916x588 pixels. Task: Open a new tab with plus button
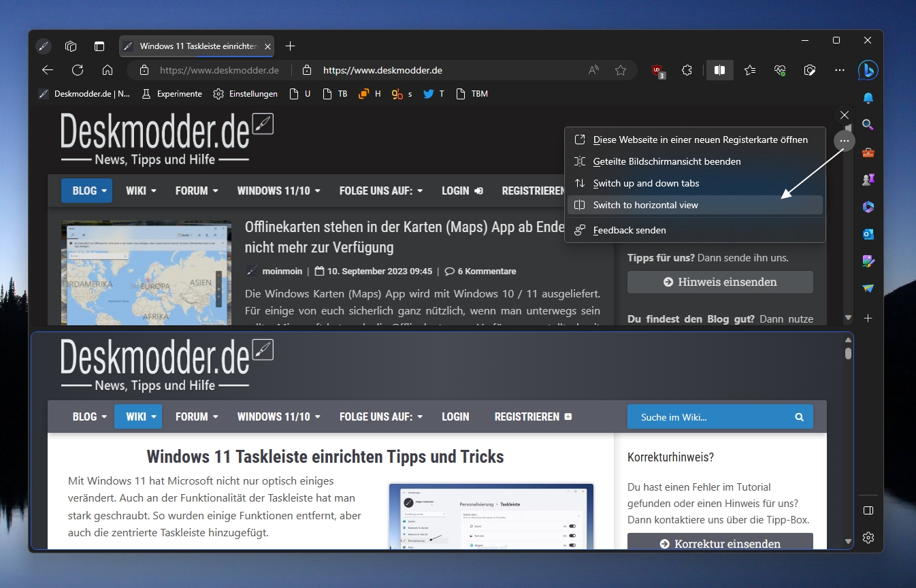290,46
